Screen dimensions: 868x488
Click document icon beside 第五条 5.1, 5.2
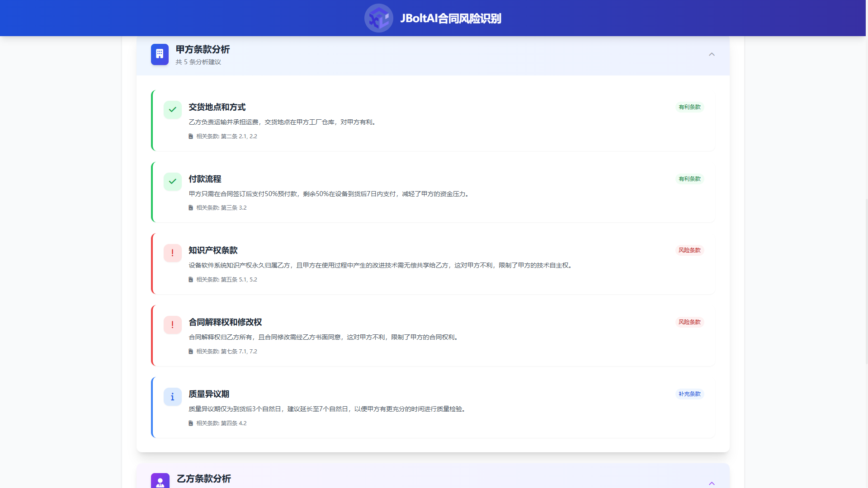pos(191,280)
